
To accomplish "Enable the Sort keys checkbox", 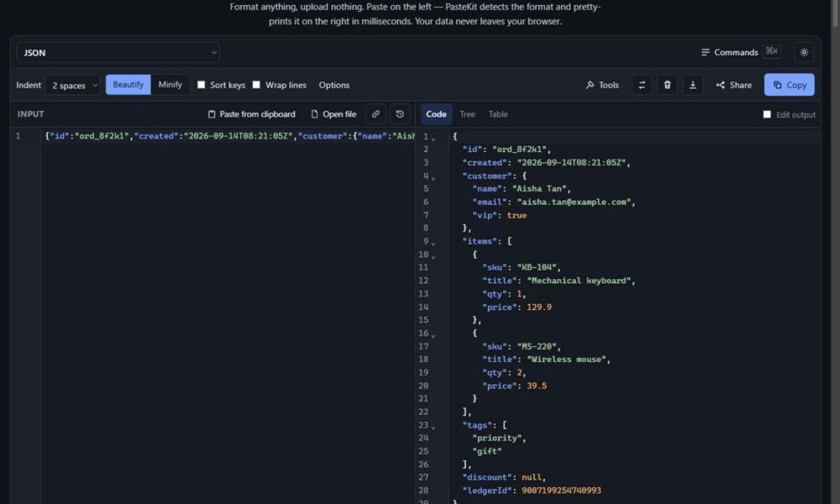I will click(x=201, y=85).
